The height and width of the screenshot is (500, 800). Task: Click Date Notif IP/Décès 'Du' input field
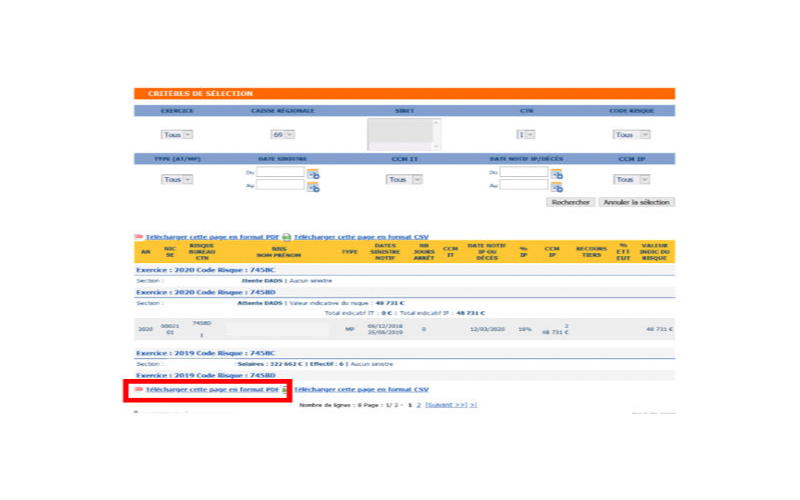point(524,172)
